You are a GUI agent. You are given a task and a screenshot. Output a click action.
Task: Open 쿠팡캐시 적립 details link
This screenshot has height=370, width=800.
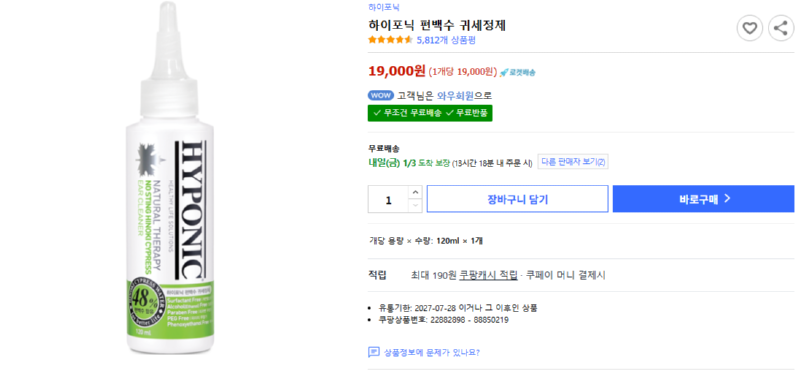(489, 276)
